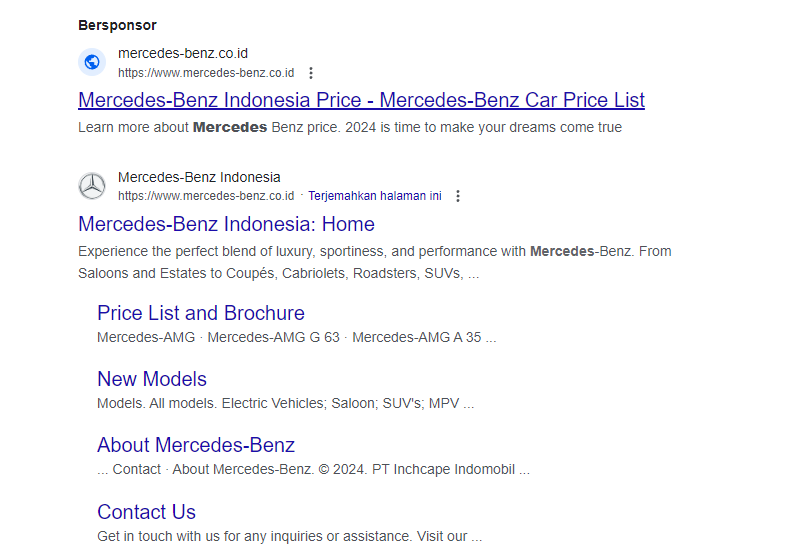This screenshot has height=552, width=801.
Task: Click sponsored URL https://www.mercedes-benz.co.id
Action: point(206,73)
